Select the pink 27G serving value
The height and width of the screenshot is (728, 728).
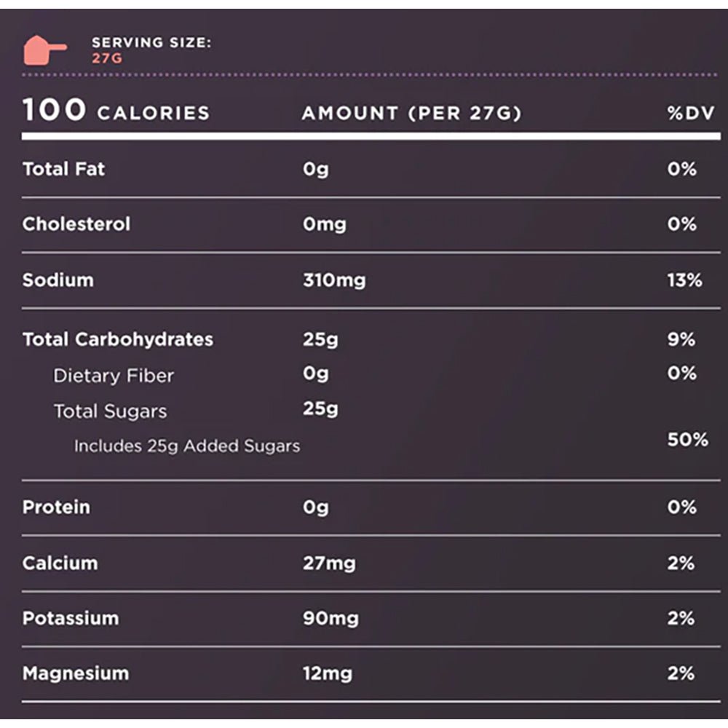(x=107, y=58)
